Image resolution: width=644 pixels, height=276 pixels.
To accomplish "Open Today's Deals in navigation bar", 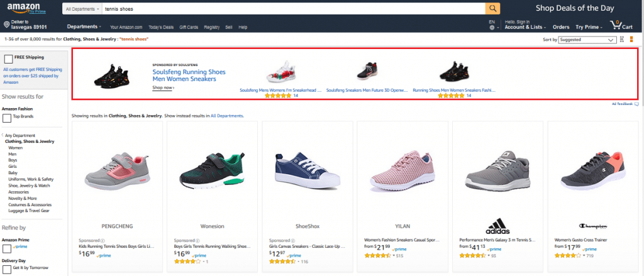I will coord(161,27).
